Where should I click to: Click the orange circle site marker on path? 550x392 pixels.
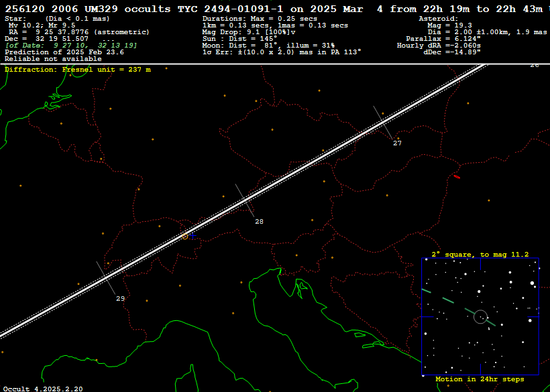185,237
